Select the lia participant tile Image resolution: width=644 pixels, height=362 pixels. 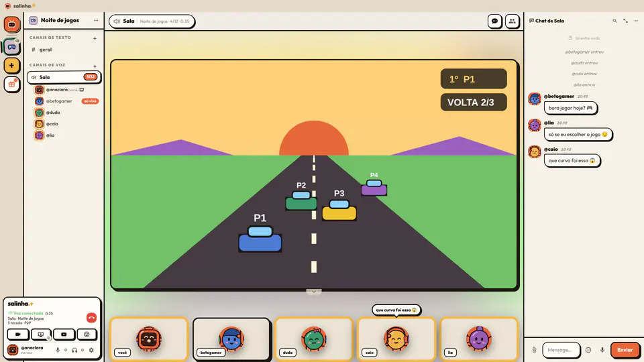point(479,339)
